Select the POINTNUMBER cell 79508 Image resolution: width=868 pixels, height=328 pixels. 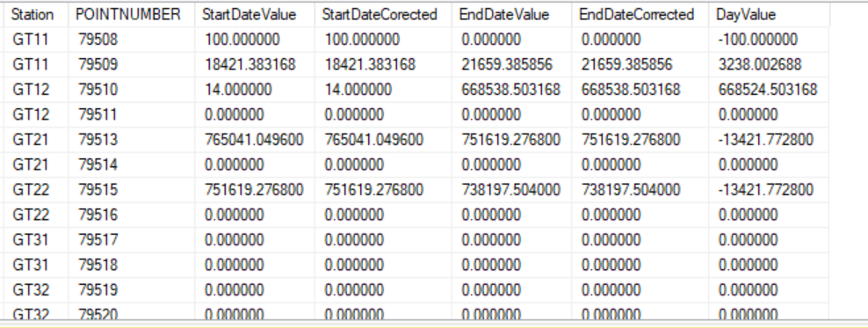(x=131, y=40)
